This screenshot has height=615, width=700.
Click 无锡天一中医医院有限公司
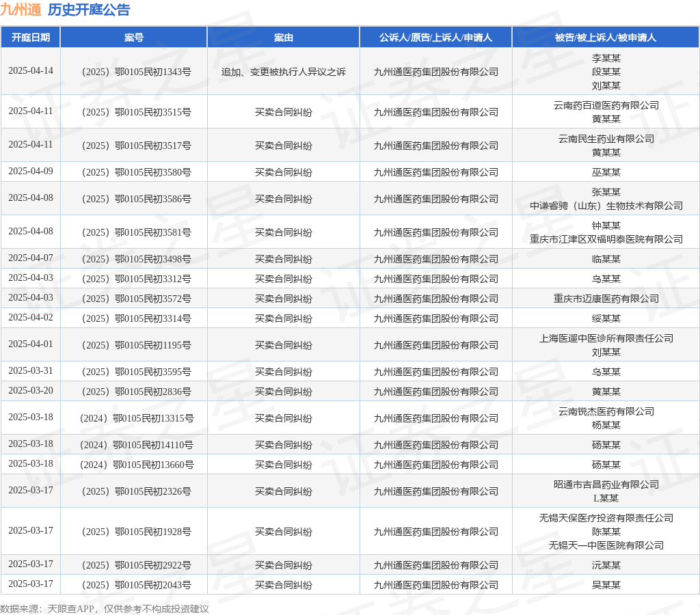click(x=606, y=545)
